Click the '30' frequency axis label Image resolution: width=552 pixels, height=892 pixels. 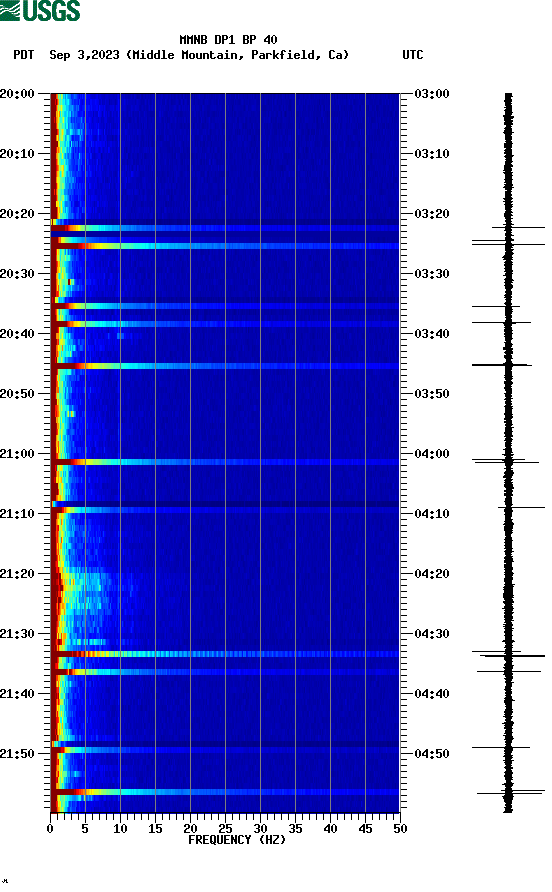260,829
